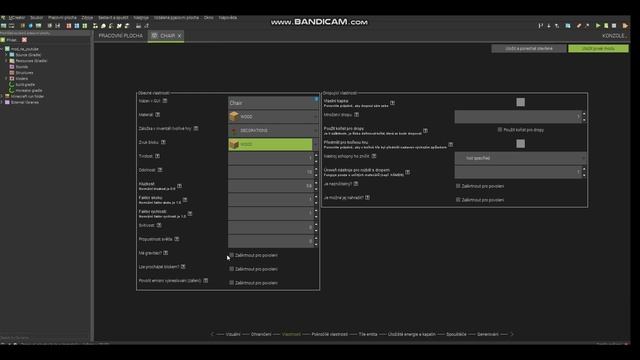This screenshot has width=640, height=360.
Task: Go to the Vizuální page tab
Action: pyautogui.click(x=233, y=334)
